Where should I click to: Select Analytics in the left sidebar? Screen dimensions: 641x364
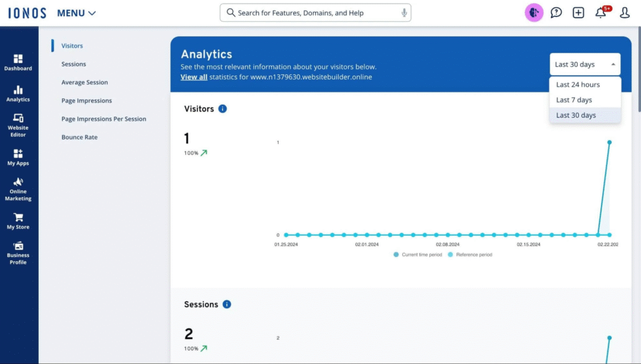pos(18,94)
